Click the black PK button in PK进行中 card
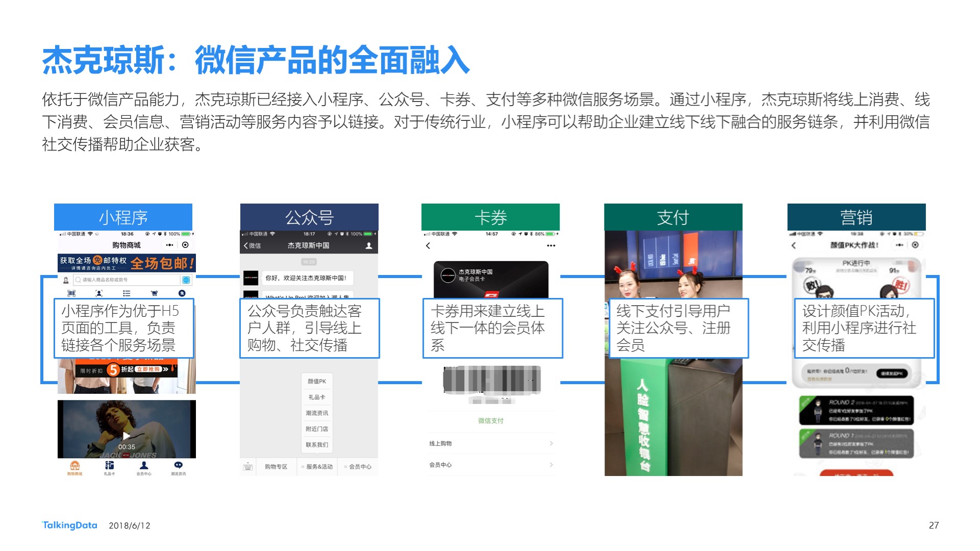 (x=892, y=373)
